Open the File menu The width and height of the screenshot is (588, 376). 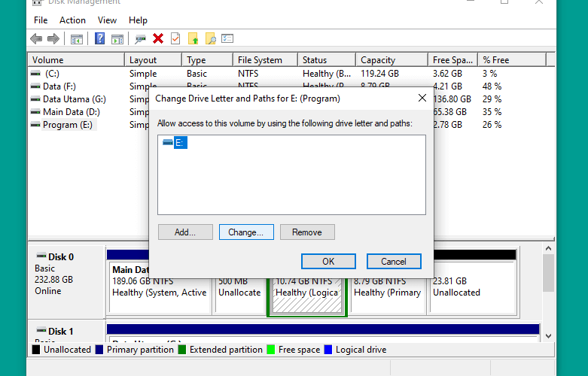pos(41,20)
